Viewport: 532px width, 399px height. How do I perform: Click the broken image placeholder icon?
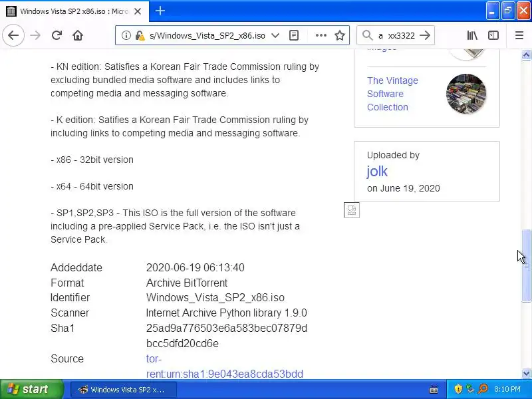pyautogui.click(x=352, y=210)
